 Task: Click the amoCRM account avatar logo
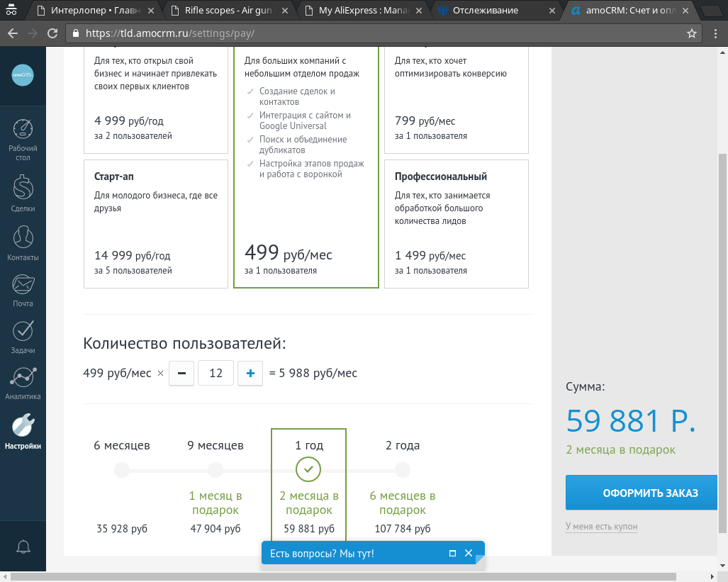(23, 74)
